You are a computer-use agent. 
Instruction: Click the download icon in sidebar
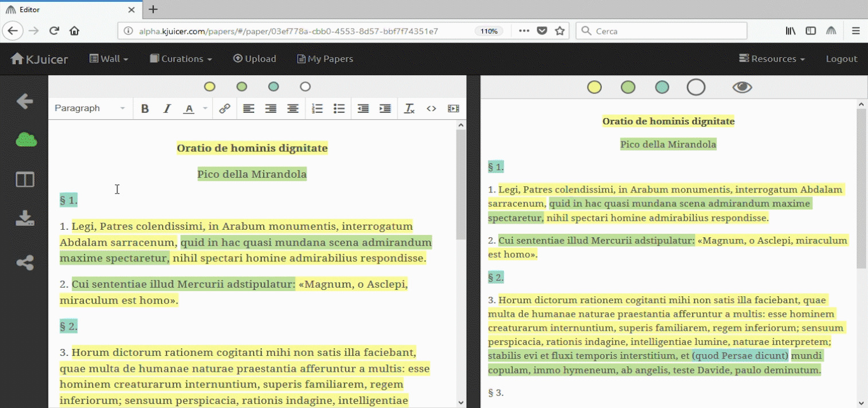[x=25, y=218]
